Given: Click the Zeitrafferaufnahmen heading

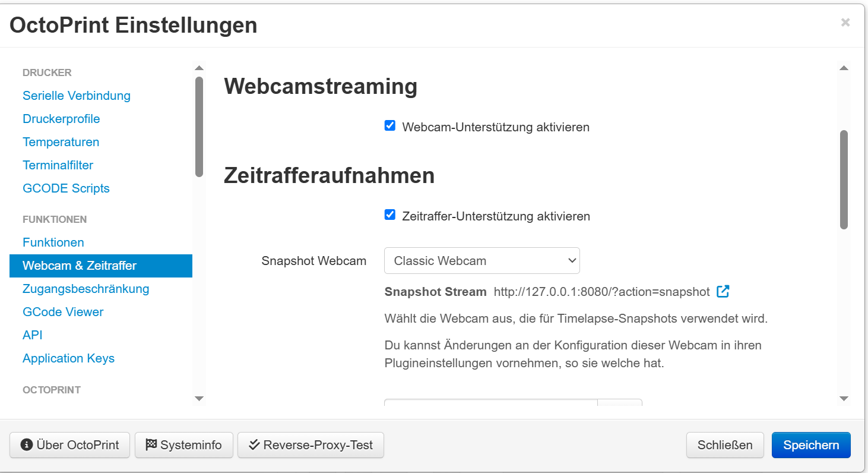Looking at the screenshot, I should click(330, 176).
